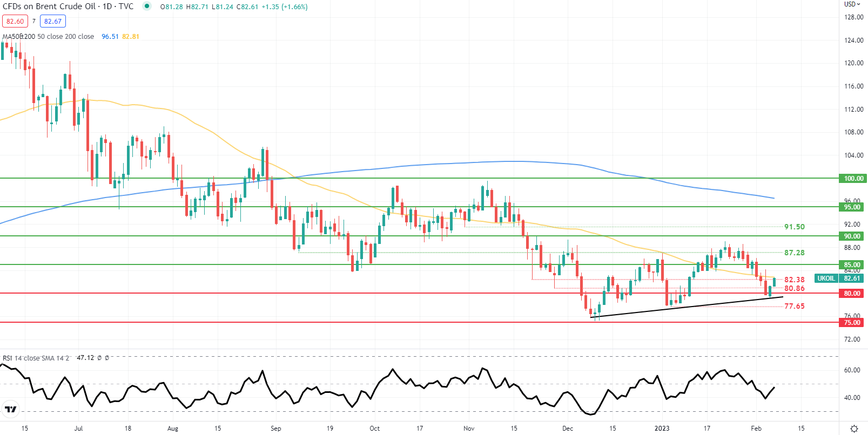
Task: Click the 77.65 red text annotation
Action: tap(795, 306)
